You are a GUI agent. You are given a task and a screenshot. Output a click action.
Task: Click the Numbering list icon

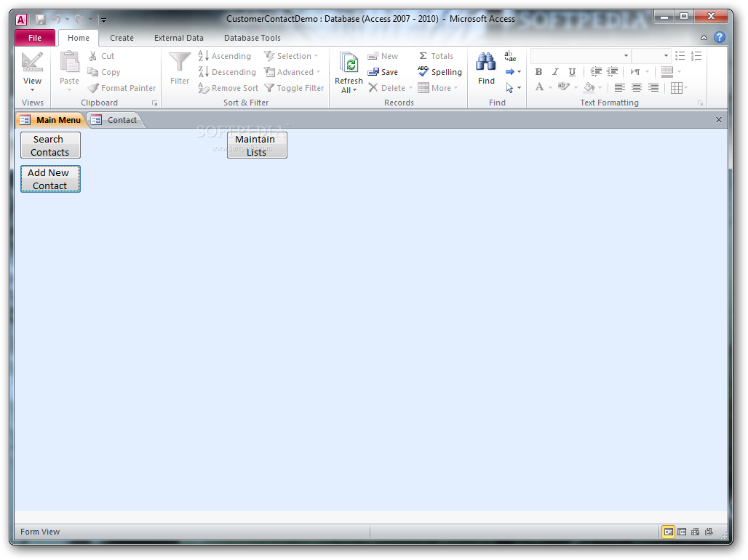click(x=696, y=56)
